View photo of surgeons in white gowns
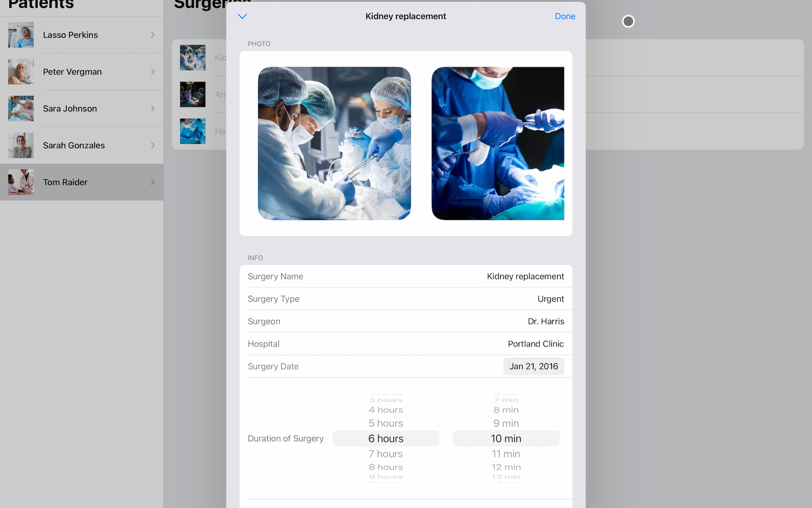Image resolution: width=812 pixels, height=508 pixels. pyautogui.click(x=334, y=144)
